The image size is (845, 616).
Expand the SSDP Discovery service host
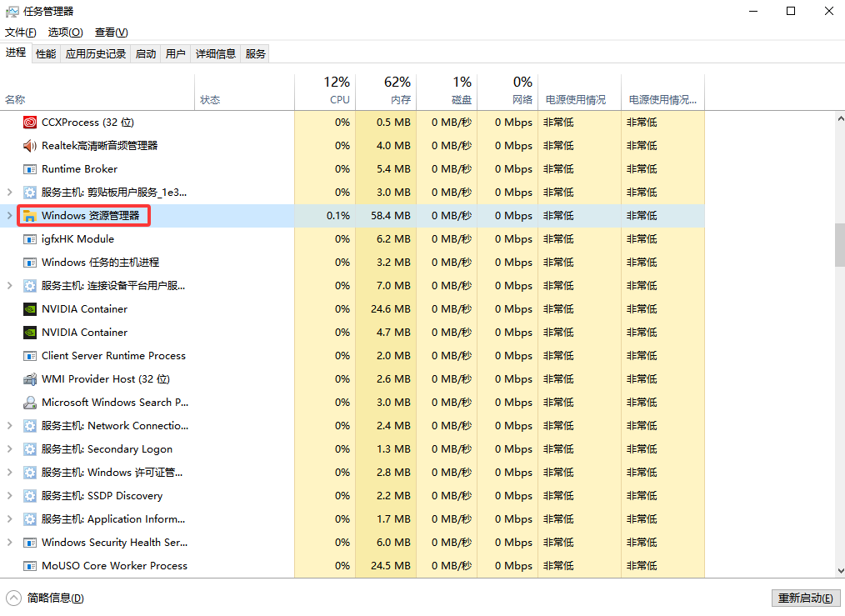[9, 496]
